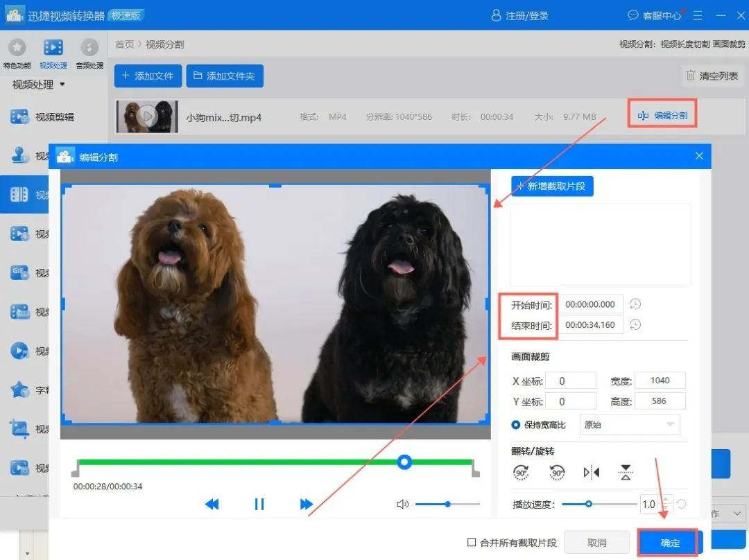Click the volume speaker icon
This screenshot has height=560, width=749.
402,505
